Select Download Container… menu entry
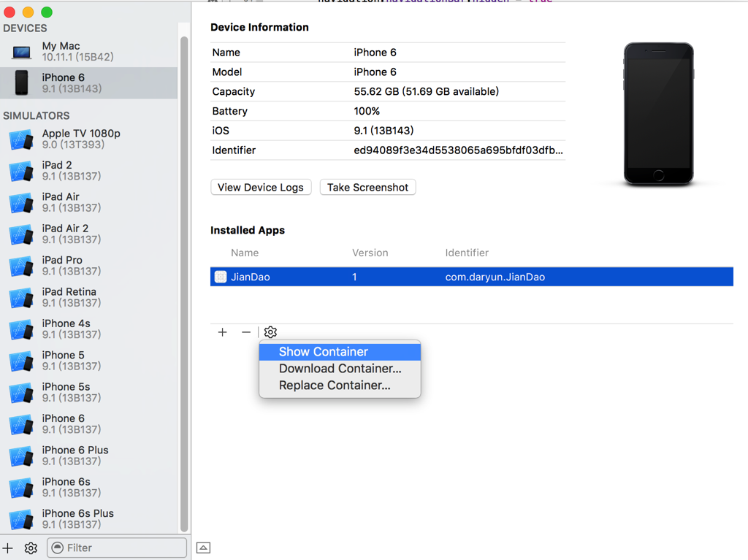 340,369
